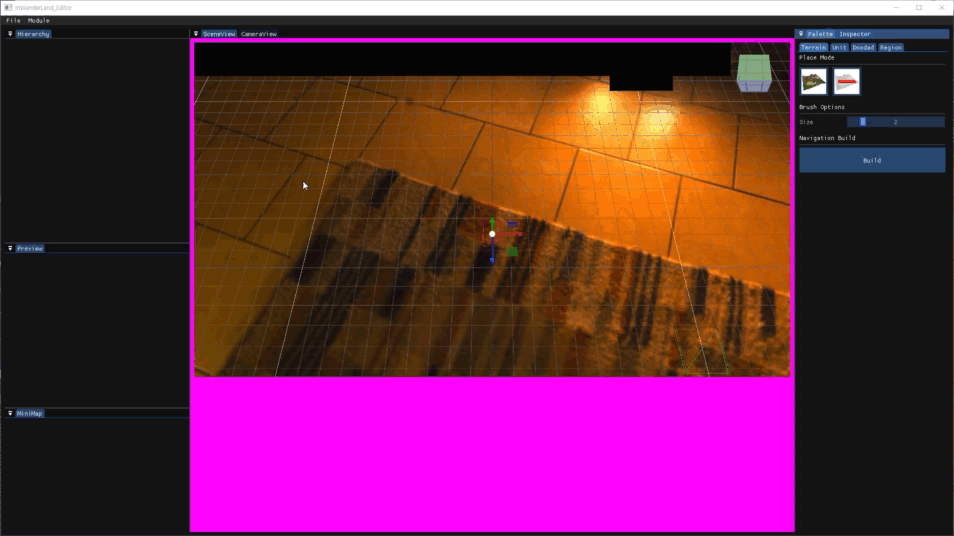Switch to the SceneView tab
Viewport: 954px width, 536px height.
(x=218, y=34)
